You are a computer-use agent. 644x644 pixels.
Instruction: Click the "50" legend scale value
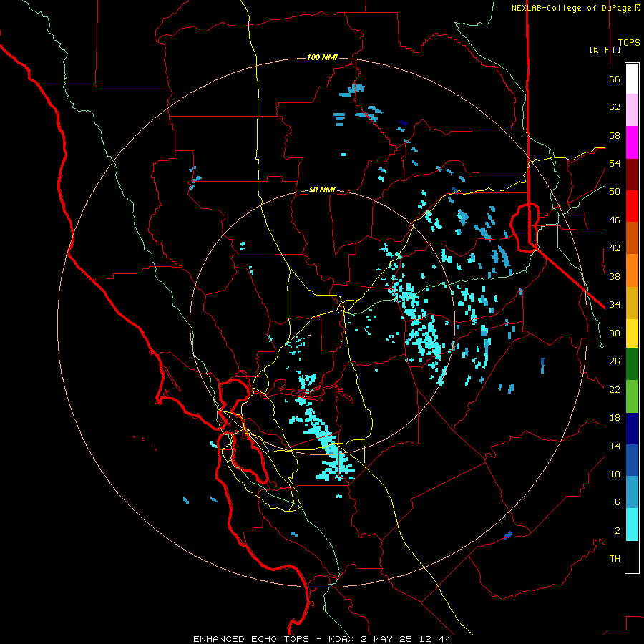[x=615, y=191]
